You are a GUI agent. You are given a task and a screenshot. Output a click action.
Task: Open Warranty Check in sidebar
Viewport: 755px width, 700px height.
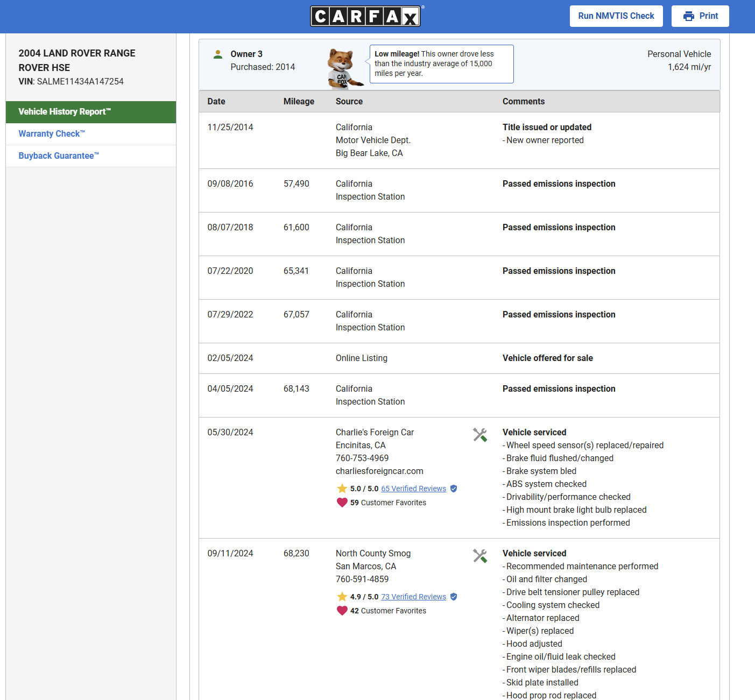tap(91, 134)
